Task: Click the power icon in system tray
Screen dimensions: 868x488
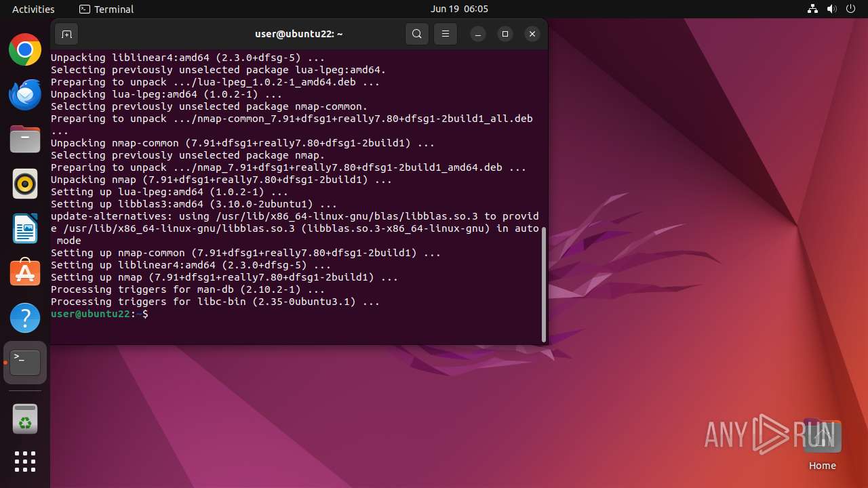Action: pyautogui.click(x=850, y=9)
